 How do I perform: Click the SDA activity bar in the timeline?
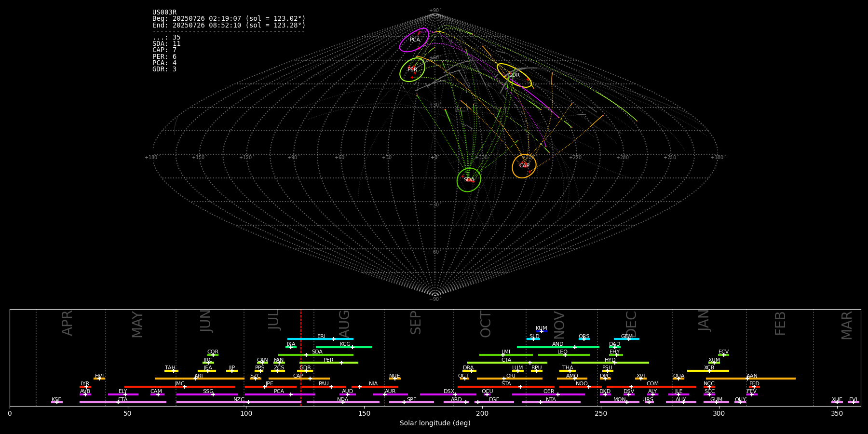pyautogui.click(x=316, y=355)
